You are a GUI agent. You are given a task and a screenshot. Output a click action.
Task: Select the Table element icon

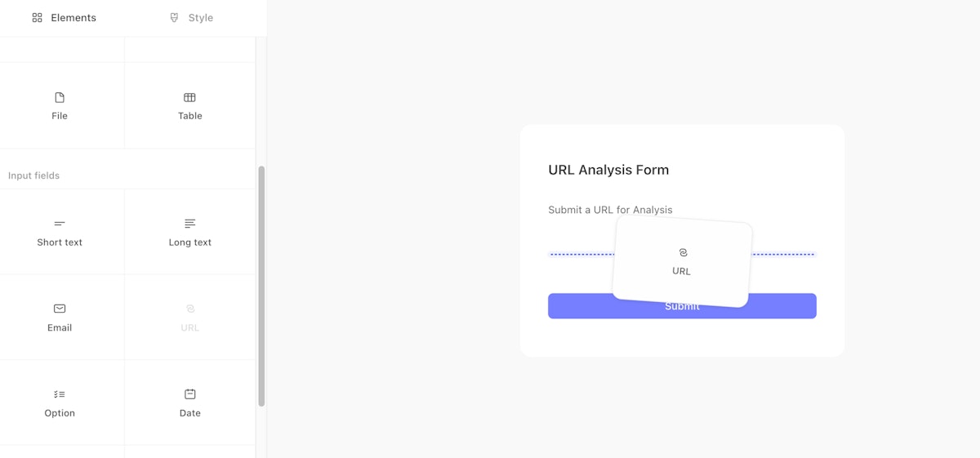tap(189, 98)
